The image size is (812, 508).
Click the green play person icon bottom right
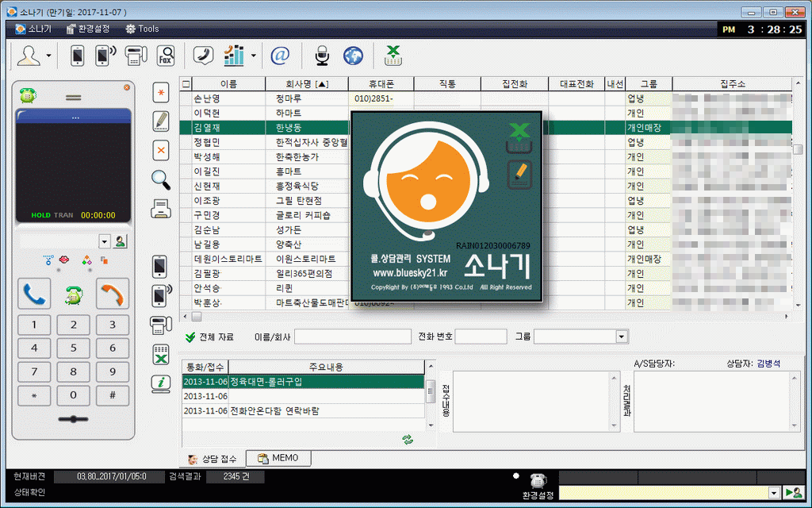(793, 493)
